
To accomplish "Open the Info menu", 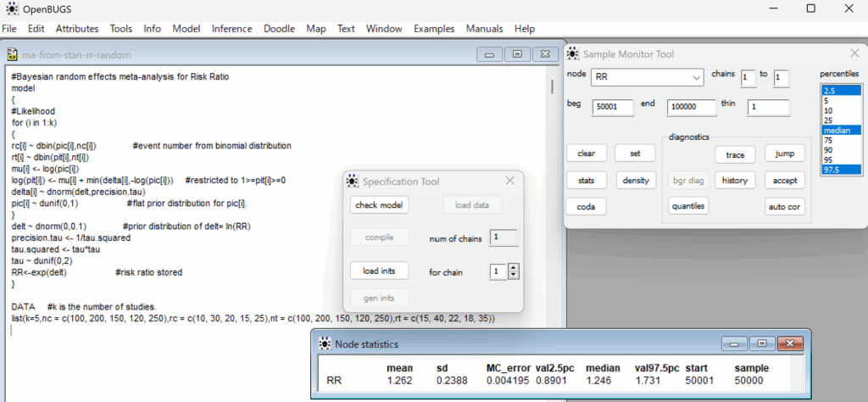I will [x=153, y=29].
